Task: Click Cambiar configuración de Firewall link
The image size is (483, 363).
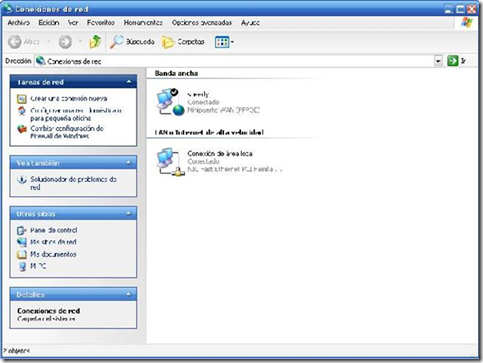Action: (x=67, y=132)
